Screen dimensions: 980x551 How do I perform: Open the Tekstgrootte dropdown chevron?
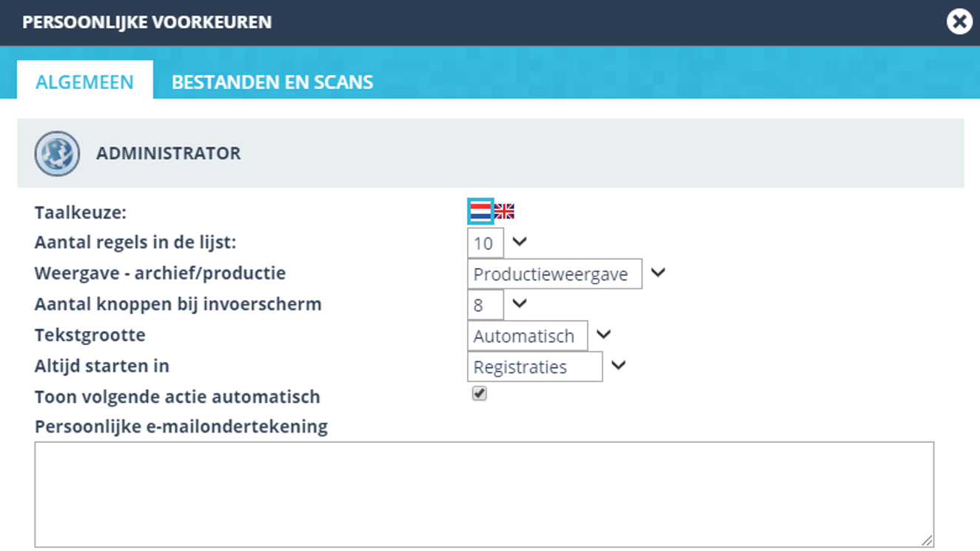tap(603, 335)
